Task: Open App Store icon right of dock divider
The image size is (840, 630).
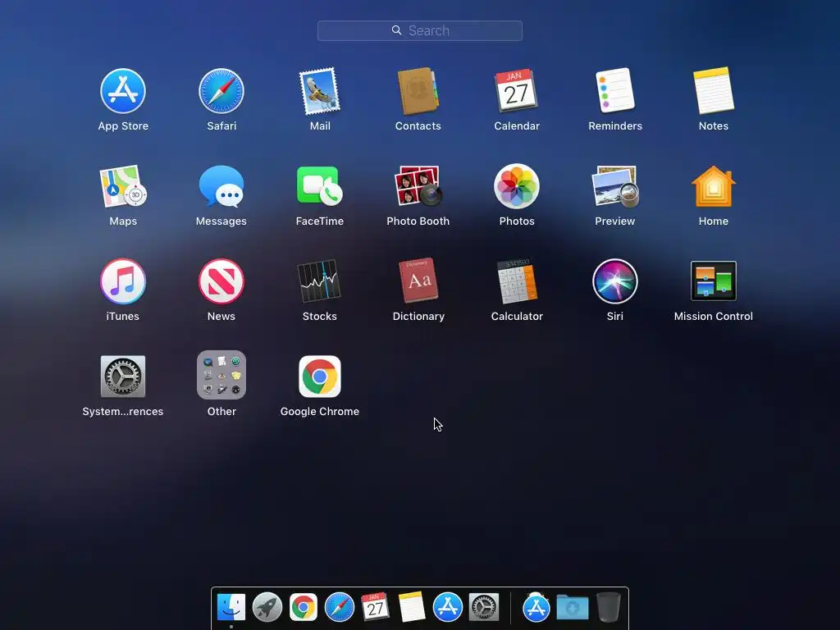Action: [536, 608]
